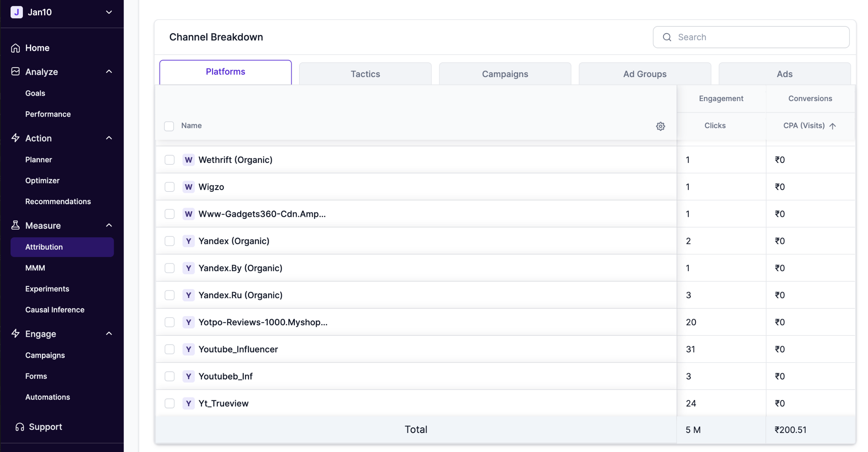Select the Youtube_Influencer row checkbox

(x=169, y=349)
